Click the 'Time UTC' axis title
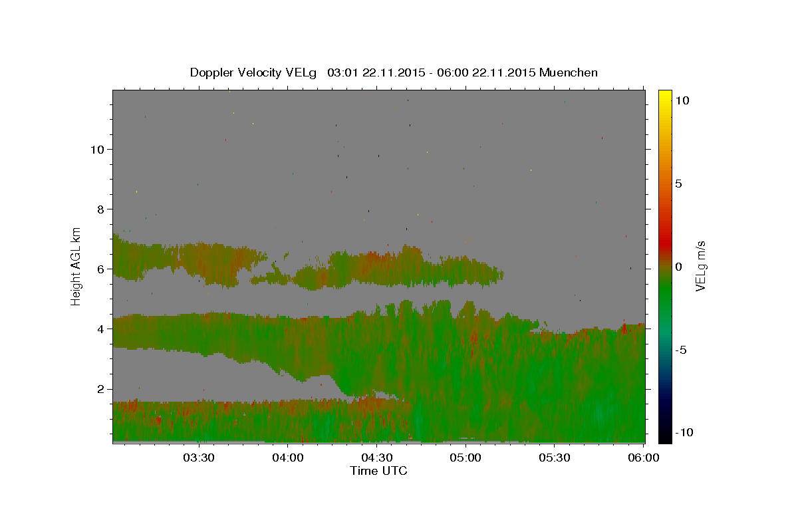The image size is (798, 532). click(x=378, y=471)
